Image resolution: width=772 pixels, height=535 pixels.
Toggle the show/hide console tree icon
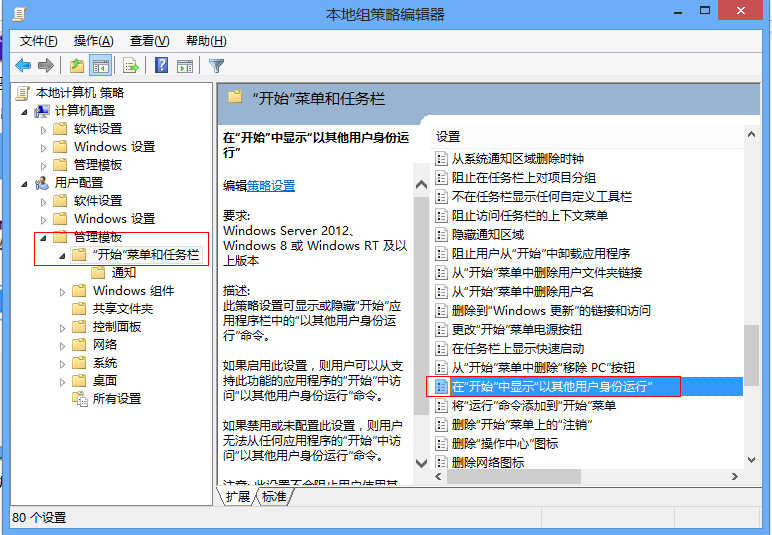tap(100, 65)
